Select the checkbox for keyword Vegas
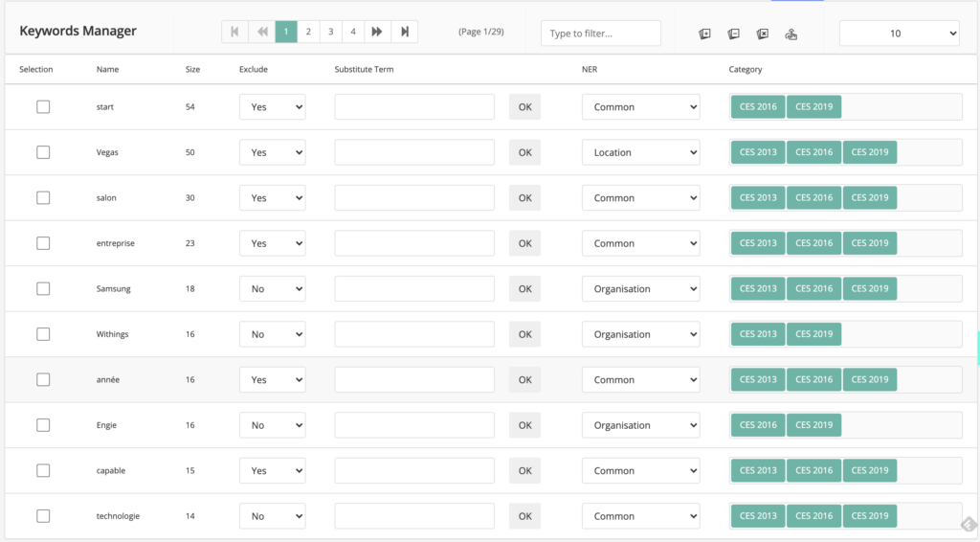Screen dimensions: 980x542 (x=43, y=152)
